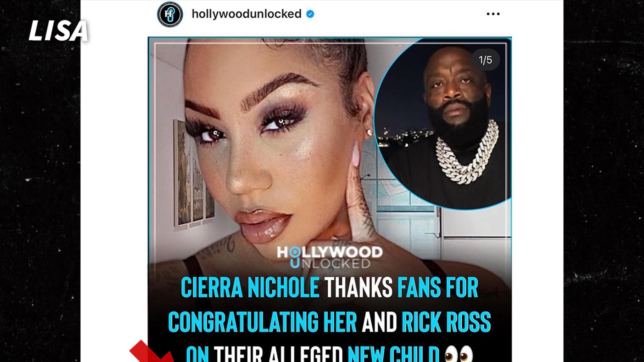Open the three-dot post options menu
Image resolution: width=644 pixels, height=362 pixels.
tap(493, 14)
